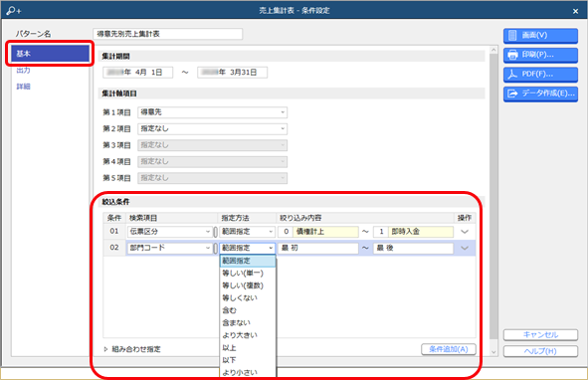Switch to the 詳細 tab

tap(23, 87)
